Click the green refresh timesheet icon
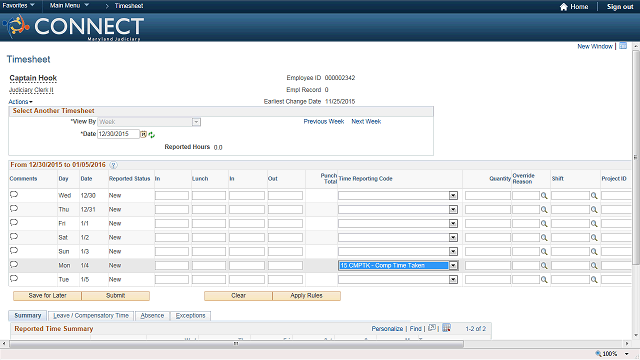The height and width of the screenshot is (360, 640). pyautogui.click(x=152, y=135)
